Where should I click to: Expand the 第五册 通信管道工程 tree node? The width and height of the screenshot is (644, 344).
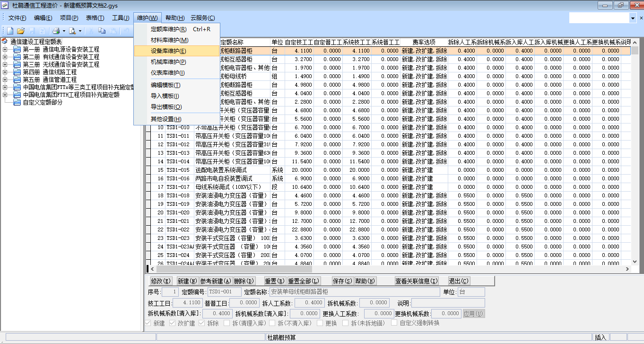pos(5,79)
